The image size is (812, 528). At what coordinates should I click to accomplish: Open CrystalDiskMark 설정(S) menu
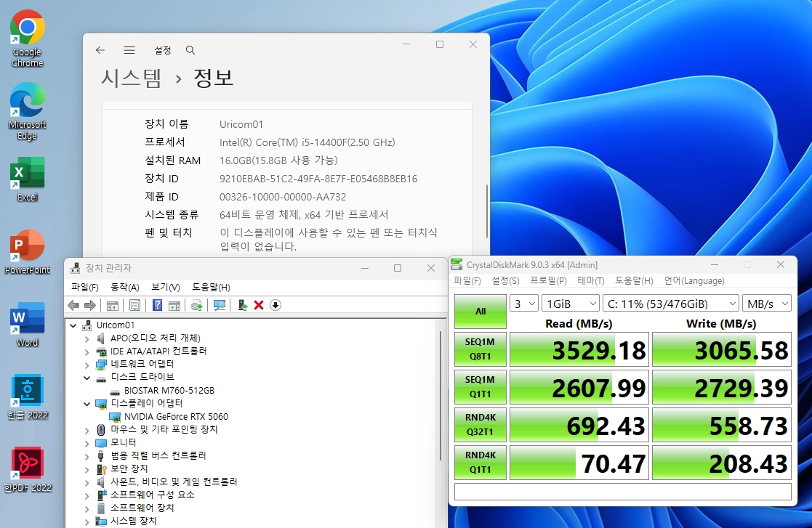505,281
